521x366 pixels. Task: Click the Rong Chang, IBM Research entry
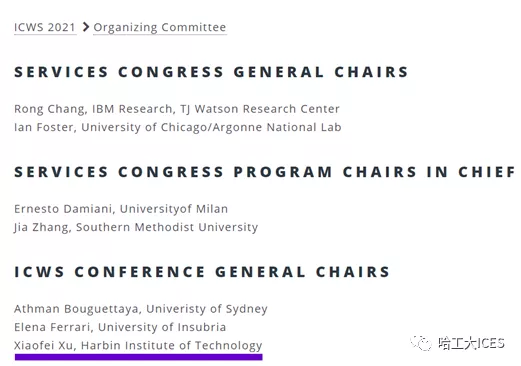click(177, 109)
